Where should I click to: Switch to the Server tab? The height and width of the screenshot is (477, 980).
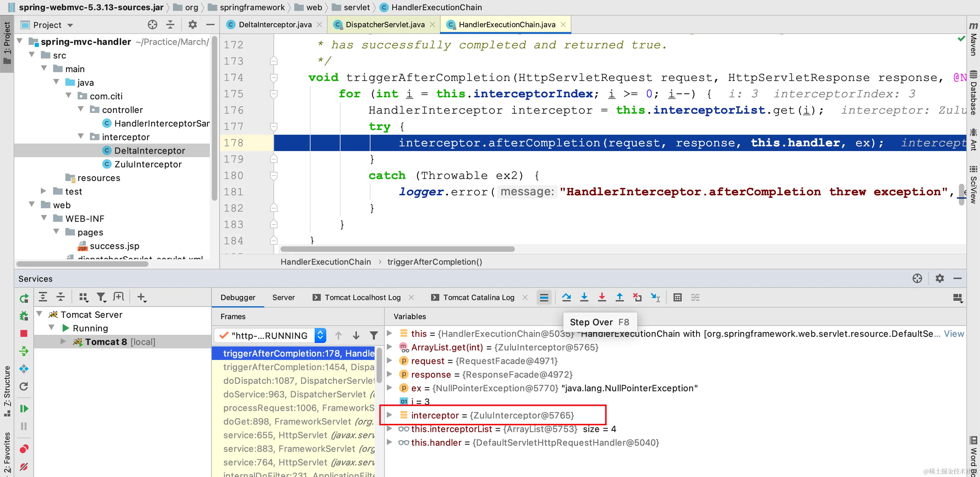pyautogui.click(x=283, y=297)
